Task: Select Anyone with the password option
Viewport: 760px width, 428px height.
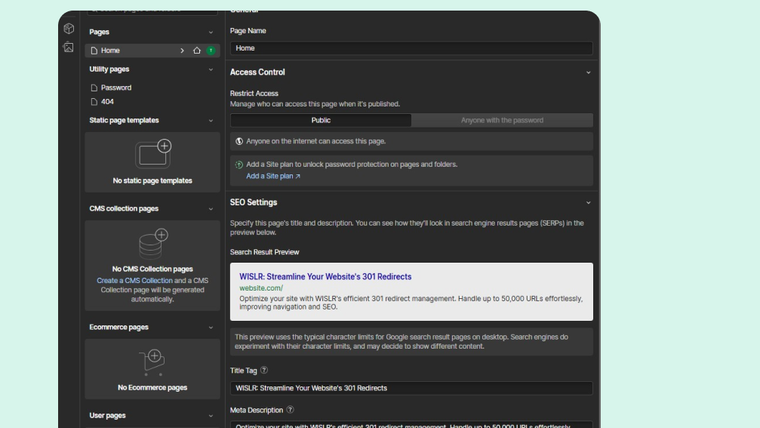Action: tap(502, 120)
